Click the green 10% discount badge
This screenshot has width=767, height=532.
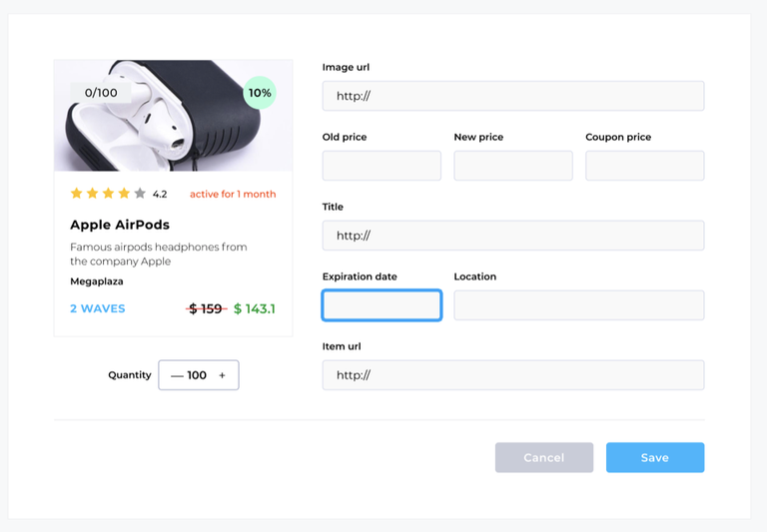tap(260, 93)
